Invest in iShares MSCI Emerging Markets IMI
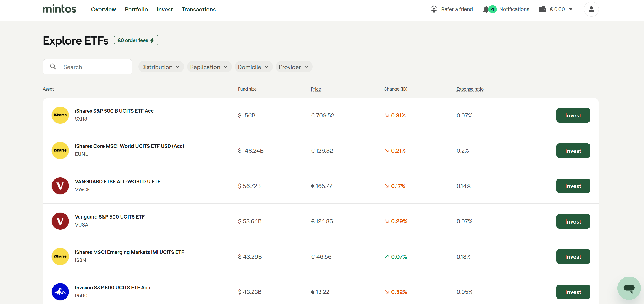Viewport: 644px width, 304px height. click(x=573, y=256)
